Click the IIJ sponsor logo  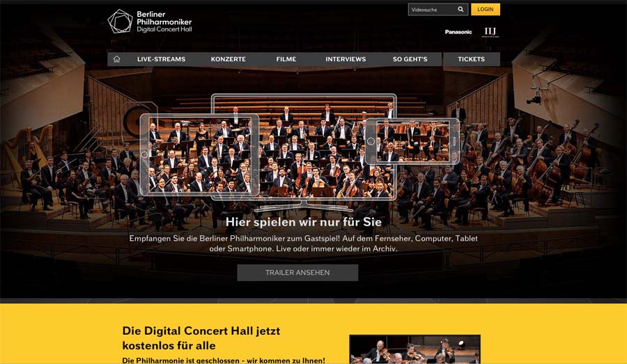(490, 32)
